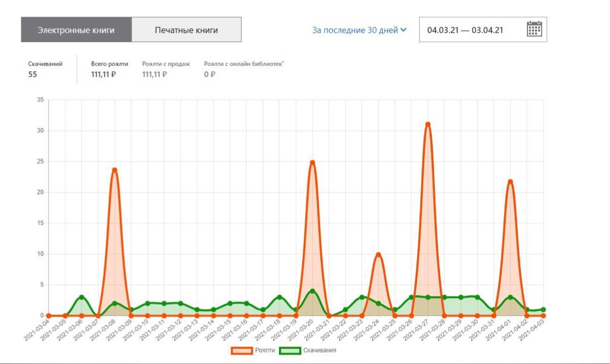Click the royalty peak point on 2021-04-01

click(x=510, y=182)
